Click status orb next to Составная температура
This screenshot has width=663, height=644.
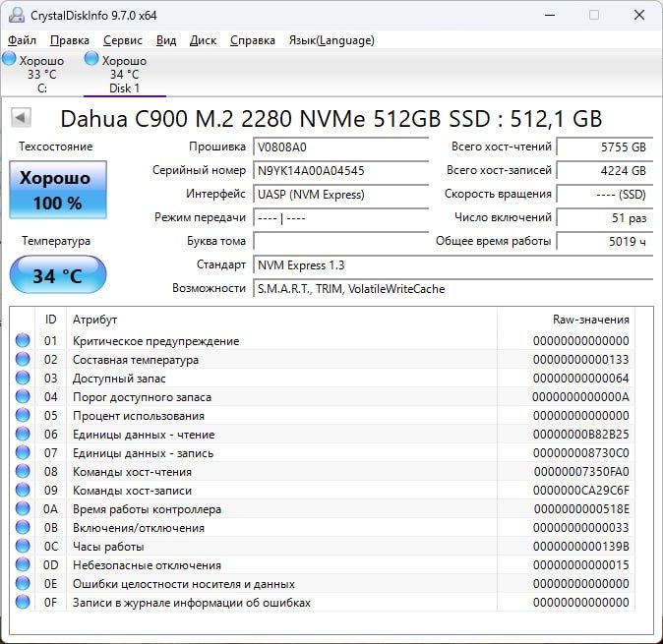[x=23, y=360]
